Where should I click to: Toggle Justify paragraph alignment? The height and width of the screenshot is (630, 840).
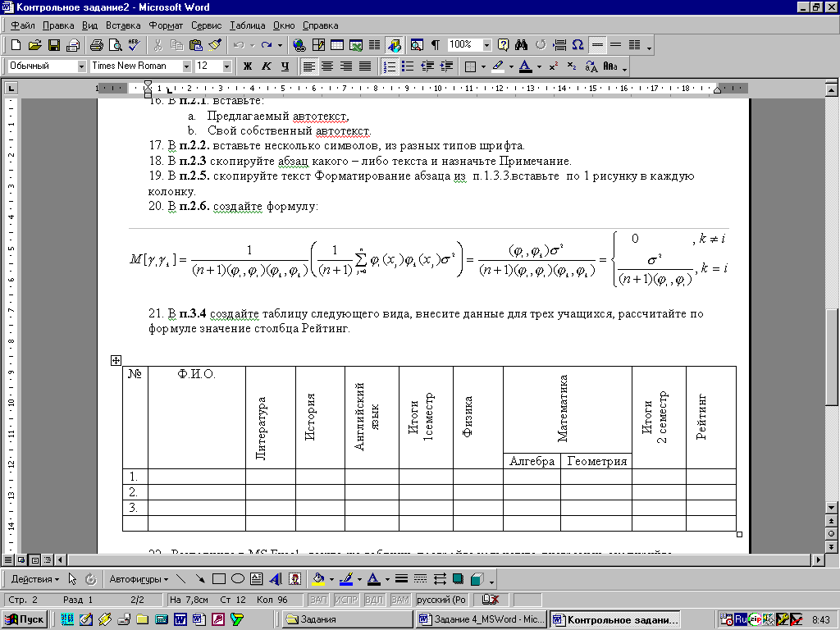click(x=365, y=66)
